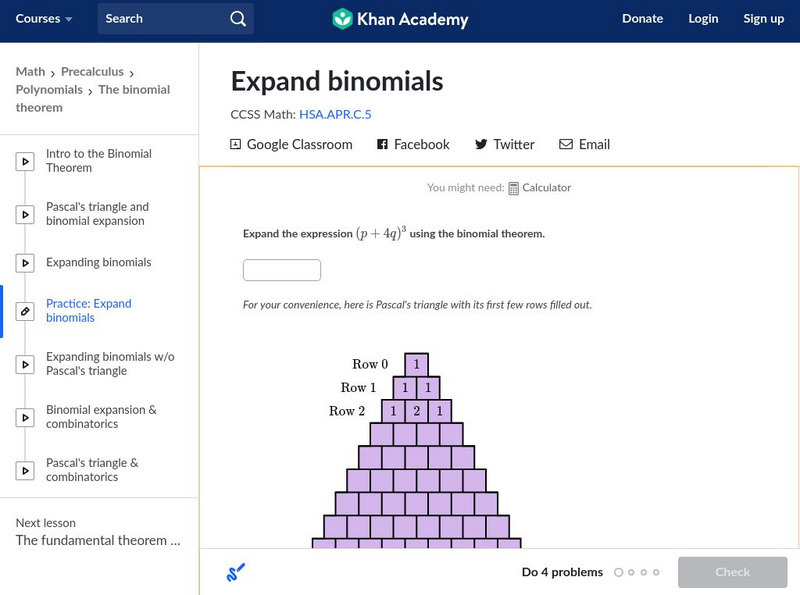
Task: Open the Login page
Action: [x=703, y=19]
